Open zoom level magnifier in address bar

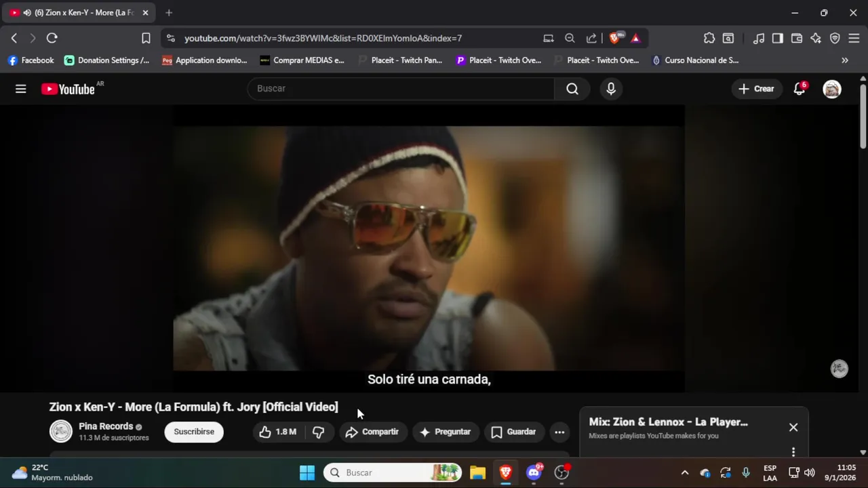click(570, 38)
